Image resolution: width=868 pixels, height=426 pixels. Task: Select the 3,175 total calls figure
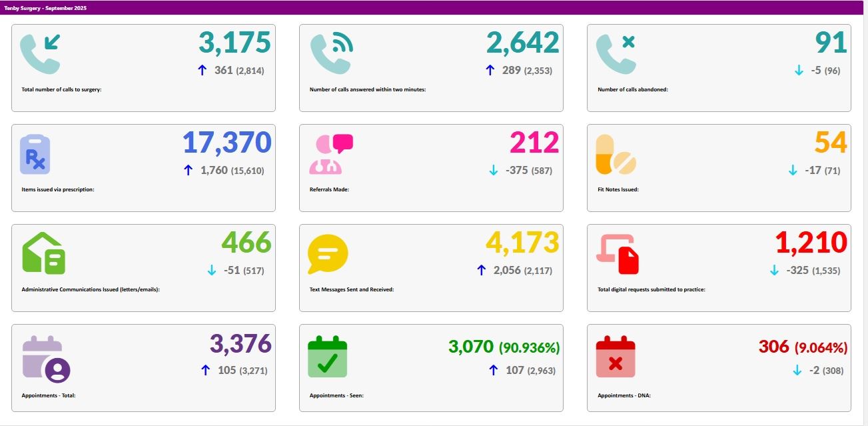click(x=234, y=43)
